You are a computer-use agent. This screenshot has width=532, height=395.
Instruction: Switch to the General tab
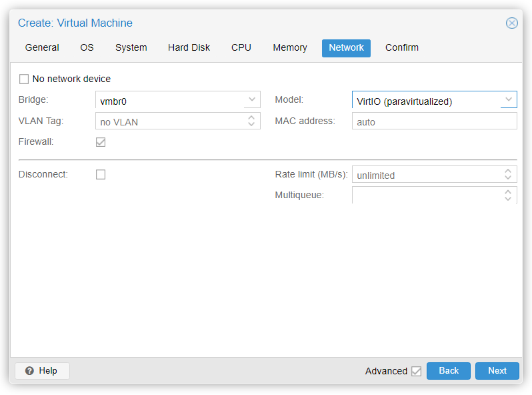(42, 48)
